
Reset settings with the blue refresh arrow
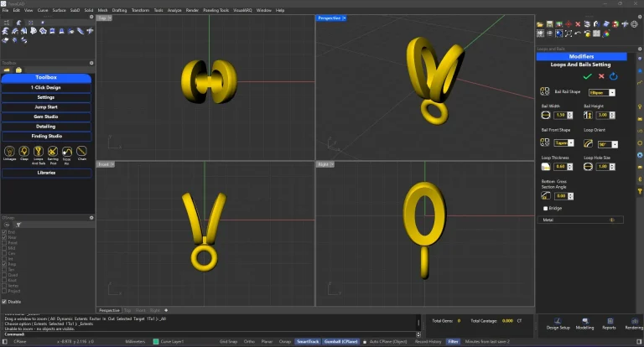[x=614, y=76]
